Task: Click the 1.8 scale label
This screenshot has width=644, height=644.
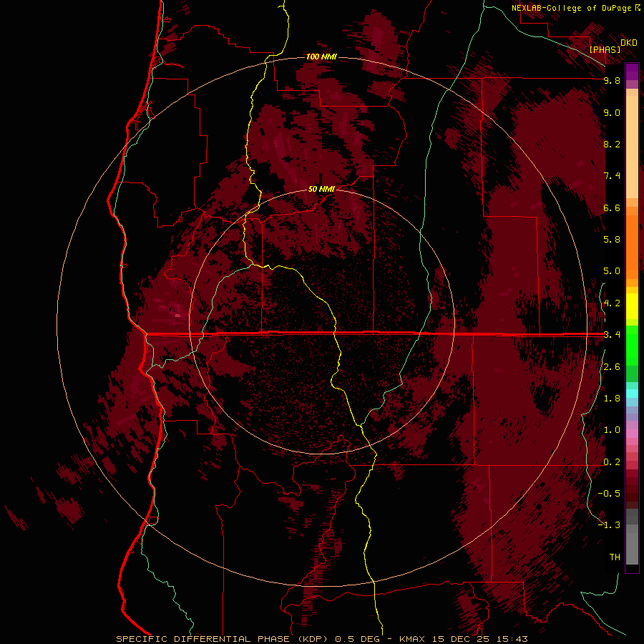Action: [612, 399]
